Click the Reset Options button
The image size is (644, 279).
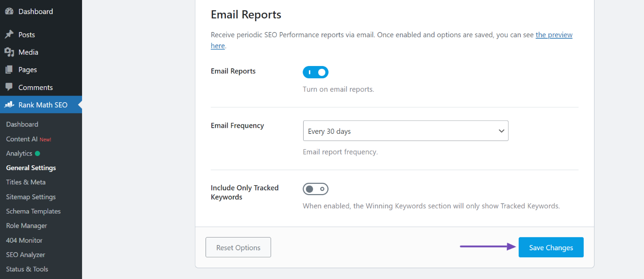[238, 247]
